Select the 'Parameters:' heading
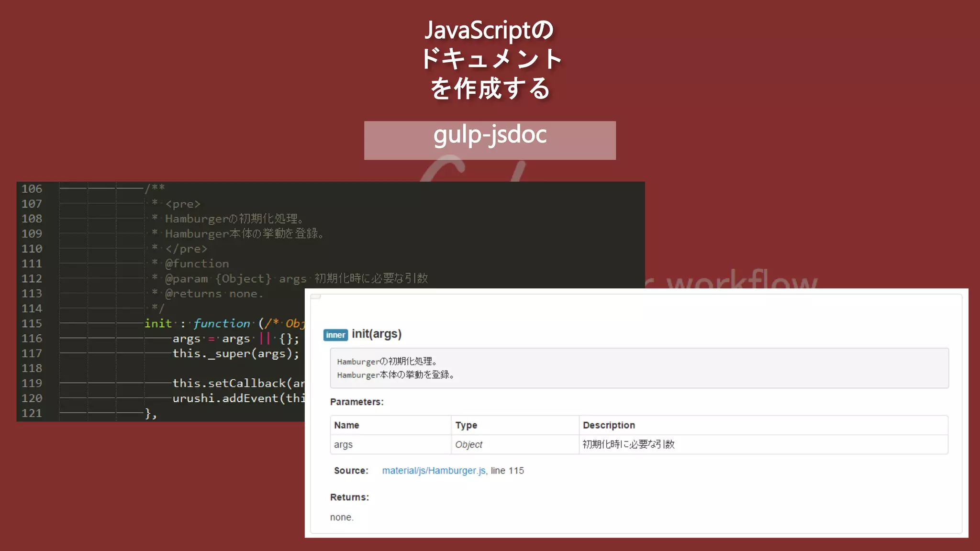The width and height of the screenshot is (980, 551). pos(356,402)
